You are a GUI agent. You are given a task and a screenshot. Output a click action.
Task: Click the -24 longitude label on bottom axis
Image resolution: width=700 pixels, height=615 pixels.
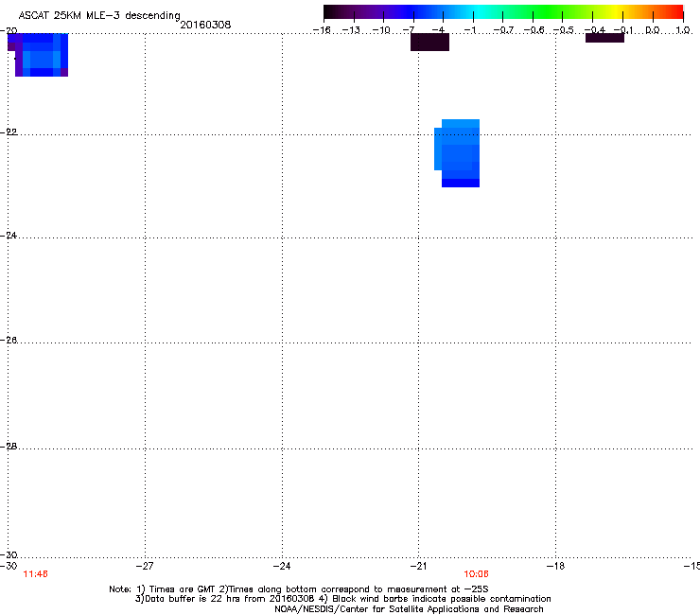point(282,566)
